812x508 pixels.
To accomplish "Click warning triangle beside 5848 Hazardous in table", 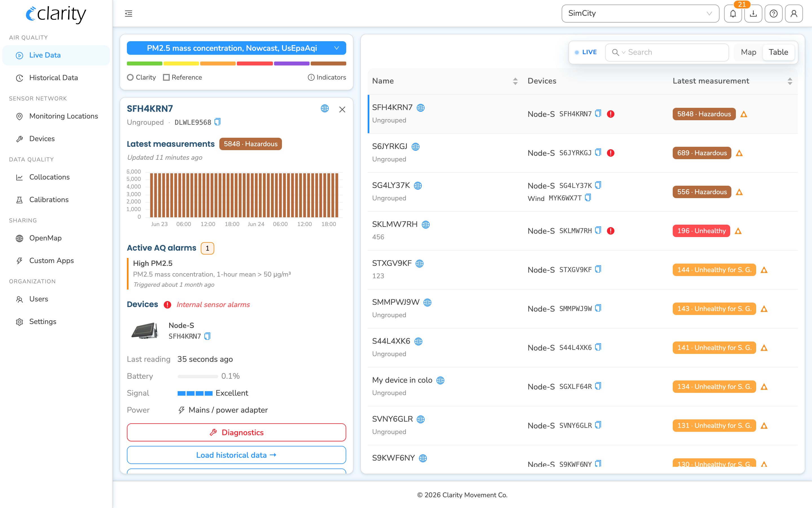I will (x=743, y=114).
